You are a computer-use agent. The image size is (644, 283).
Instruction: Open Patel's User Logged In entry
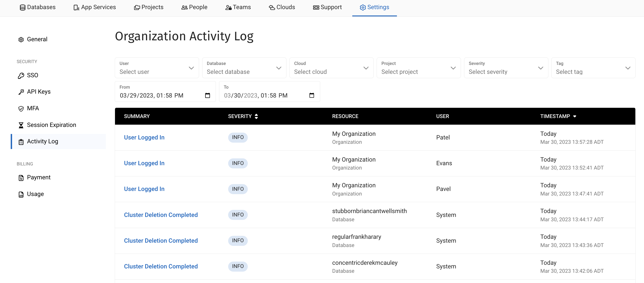click(144, 137)
